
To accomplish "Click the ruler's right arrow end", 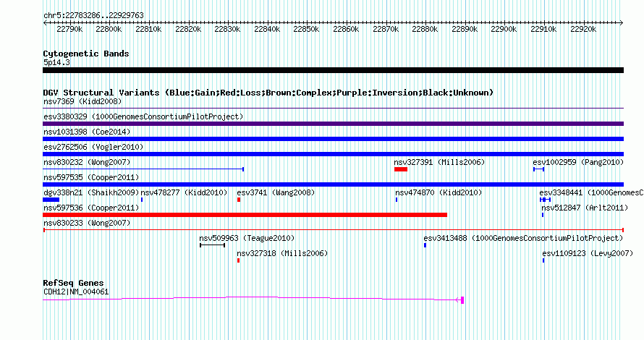I will [x=622, y=23].
